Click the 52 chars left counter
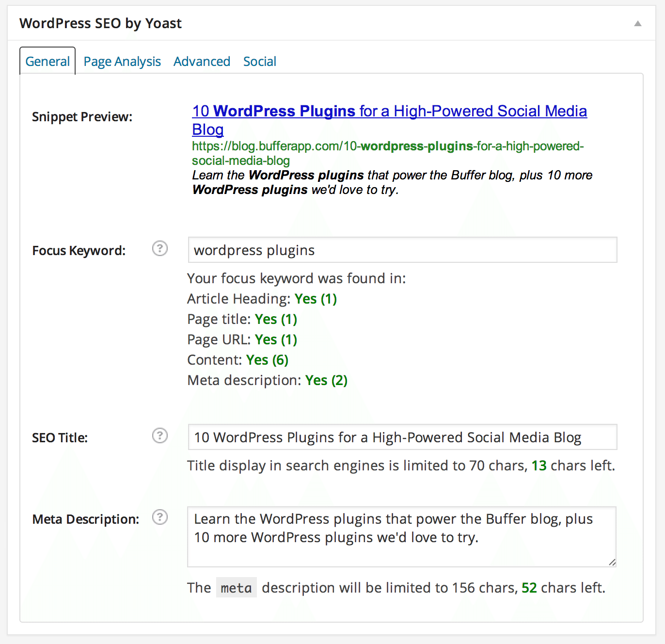The height and width of the screenshot is (644, 665). click(529, 587)
